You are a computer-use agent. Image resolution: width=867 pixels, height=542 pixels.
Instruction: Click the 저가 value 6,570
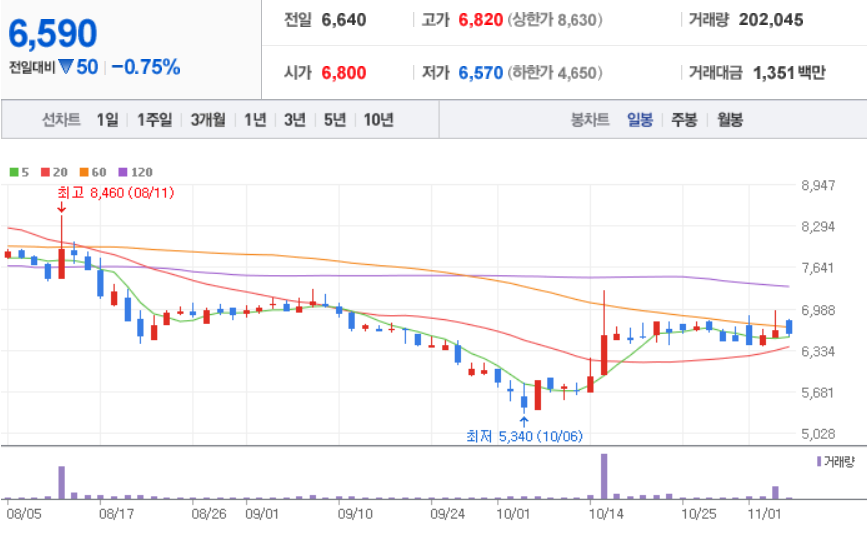pyautogui.click(x=480, y=72)
